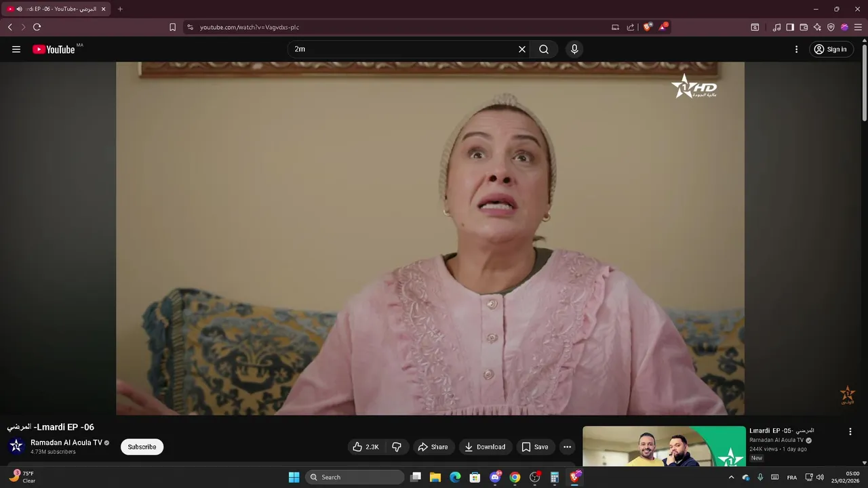This screenshot has height=488, width=868.
Task: Open Brave main hamburger menu
Action: pos(858,27)
